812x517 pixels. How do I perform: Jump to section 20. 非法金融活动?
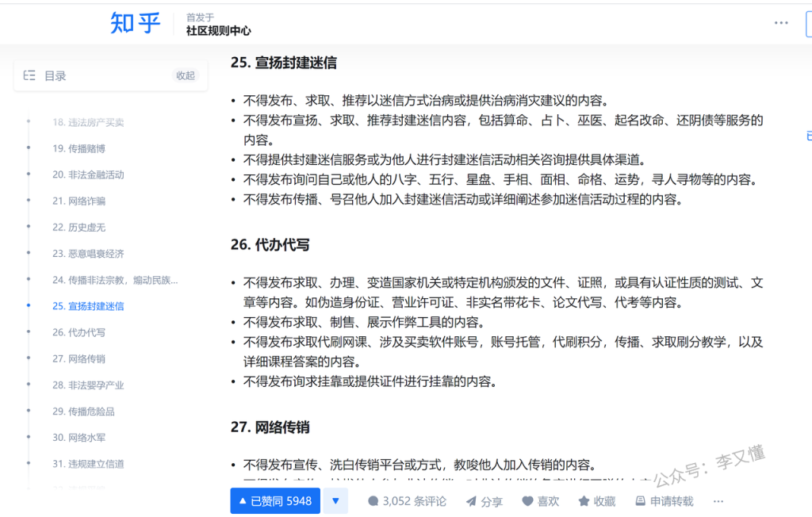88,174
